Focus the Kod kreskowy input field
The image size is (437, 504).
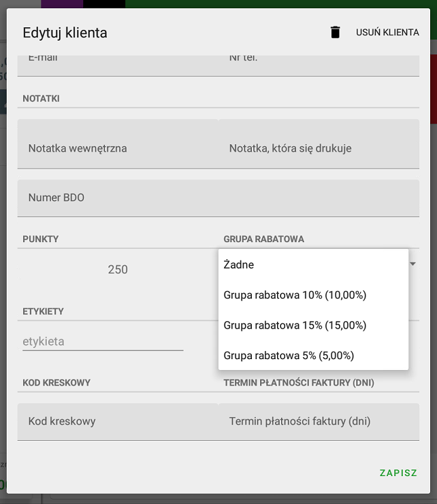coord(117,421)
